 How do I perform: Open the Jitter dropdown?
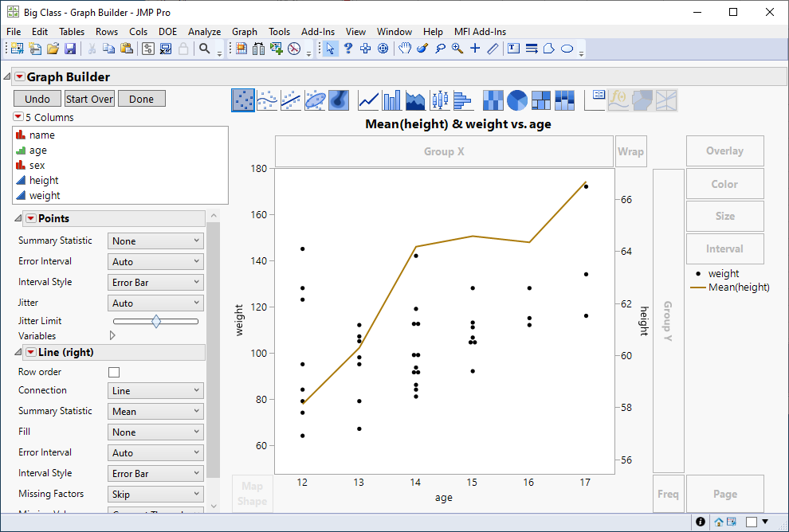[x=155, y=303]
